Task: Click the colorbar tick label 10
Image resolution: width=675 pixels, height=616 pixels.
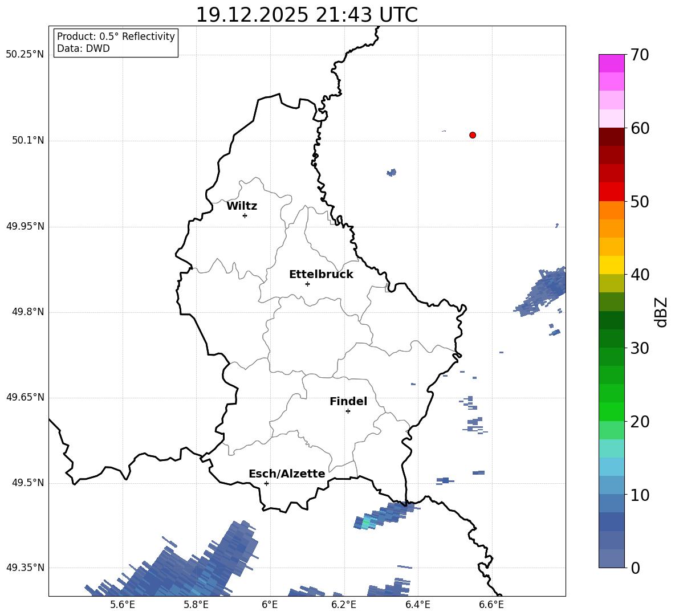Action: tap(640, 495)
